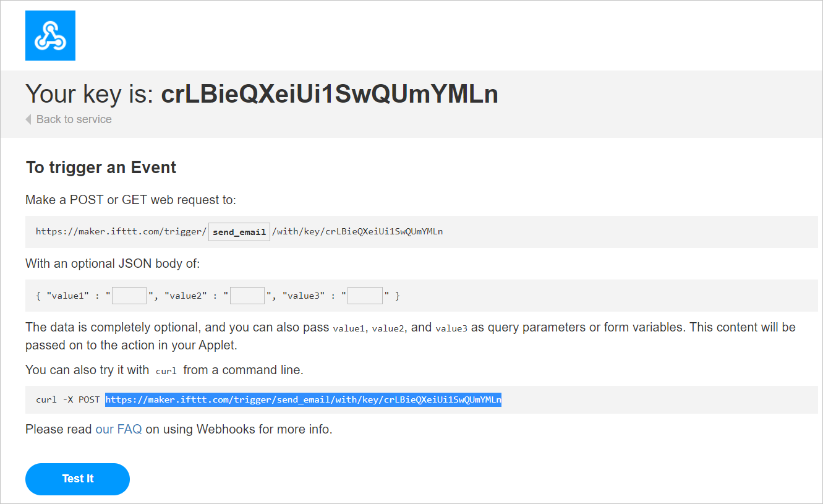The width and height of the screenshot is (823, 504).
Task: Click the back arrow beside Back to service
Action: pos(28,119)
